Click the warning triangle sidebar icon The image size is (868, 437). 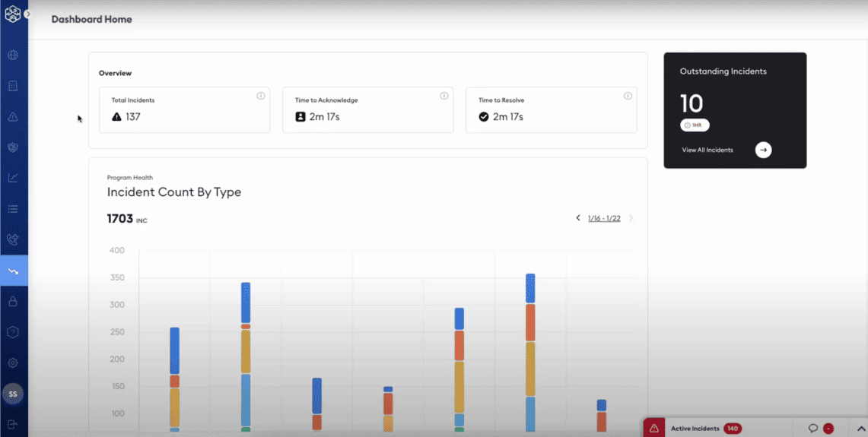(13, 117)
